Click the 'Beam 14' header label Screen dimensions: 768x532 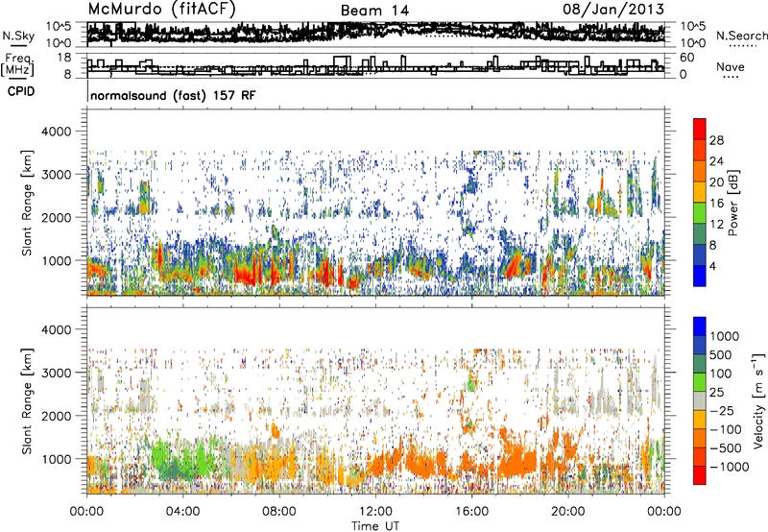point(374,11)
